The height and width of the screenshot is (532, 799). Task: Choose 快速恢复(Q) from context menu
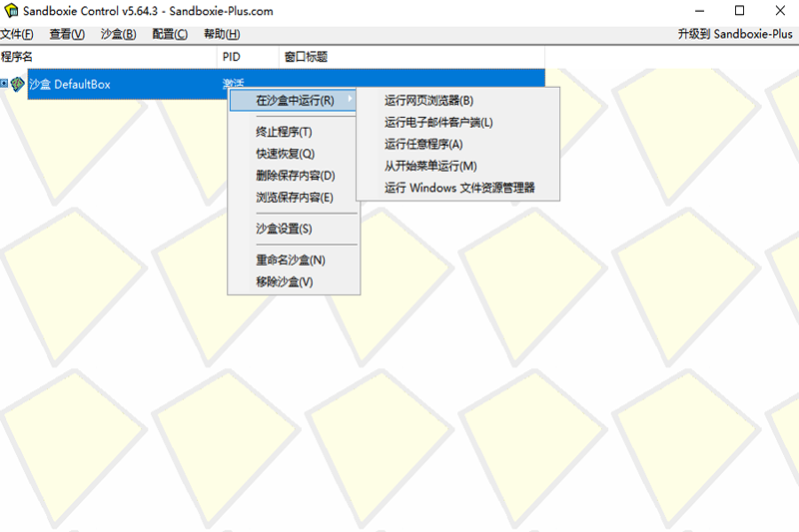click(x=294, y=154)
